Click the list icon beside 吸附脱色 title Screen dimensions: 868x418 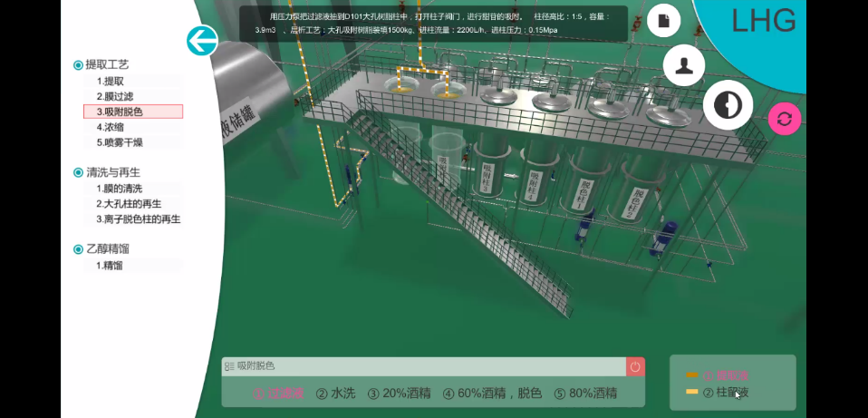click(229, 366)
